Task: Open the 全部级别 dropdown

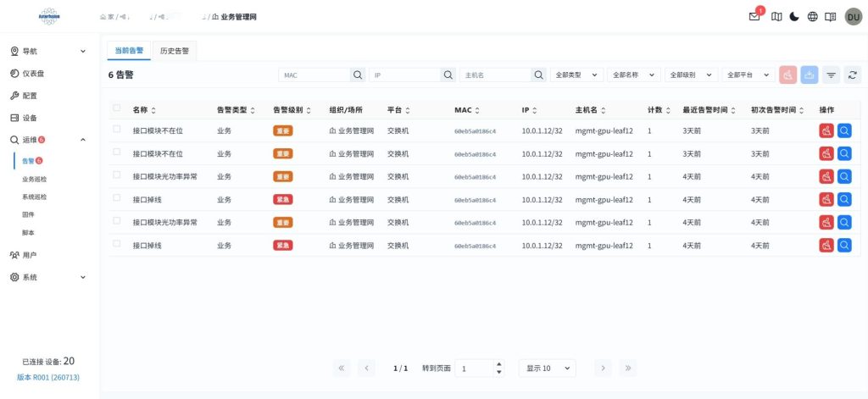Action: click(692, 75)
